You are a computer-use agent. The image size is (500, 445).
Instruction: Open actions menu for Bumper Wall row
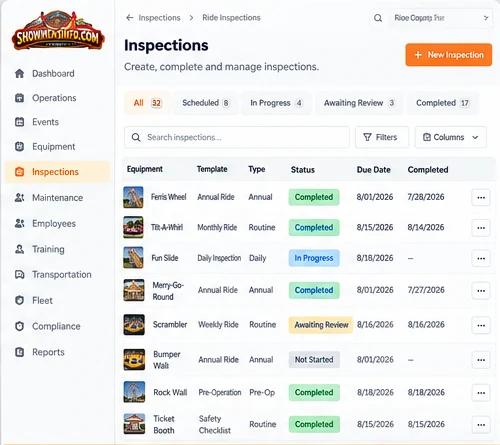[481, 360]
